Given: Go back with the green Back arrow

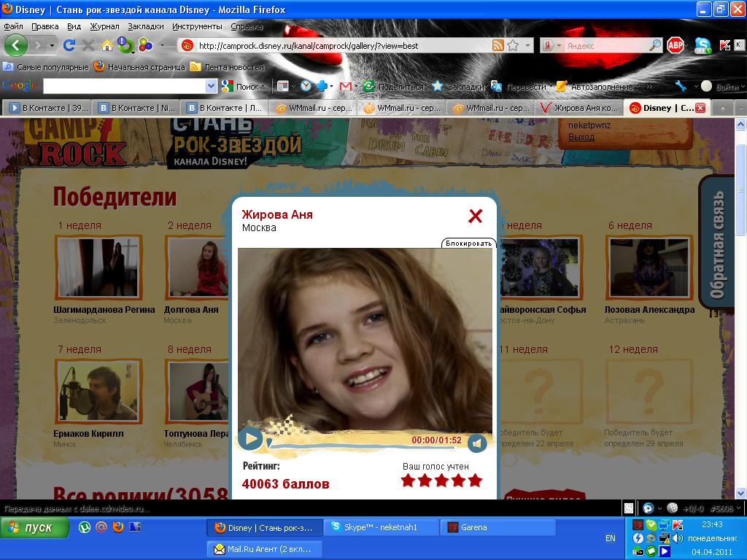Looking at the screenshot, I should coord(16,46).
